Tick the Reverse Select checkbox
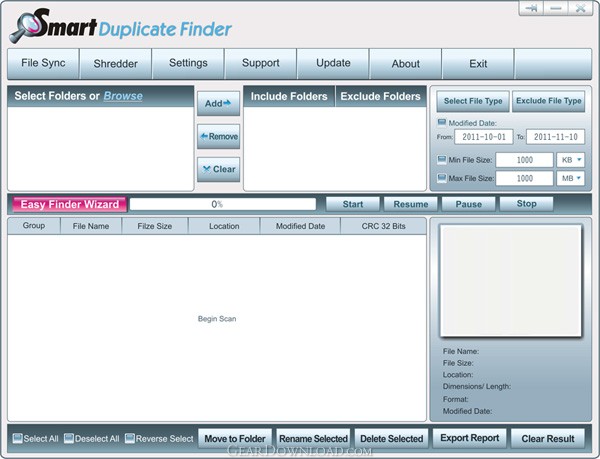The height and width of the screenshot is (459, 600). (130, 438)
